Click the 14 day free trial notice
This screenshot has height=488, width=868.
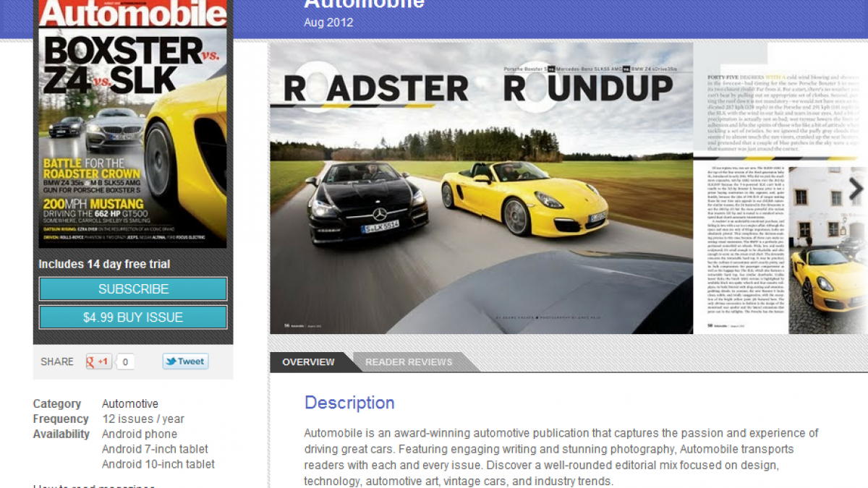coord(105,265)
